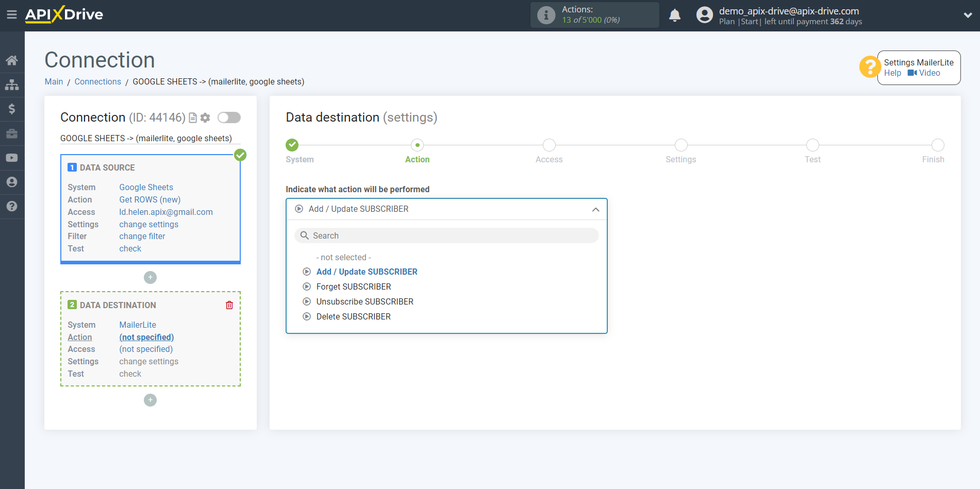Open connection settings gear icon
Screen dimensions: 980x489
(x=205, y=118)
